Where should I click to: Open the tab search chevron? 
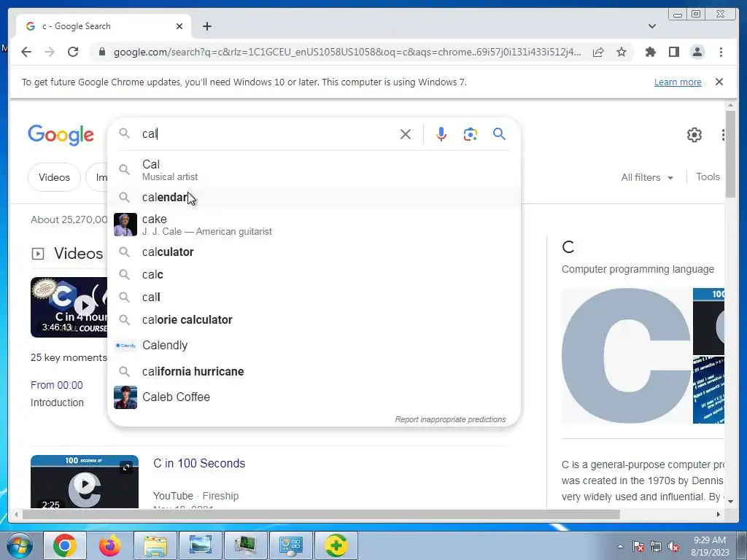pos(652,26)
